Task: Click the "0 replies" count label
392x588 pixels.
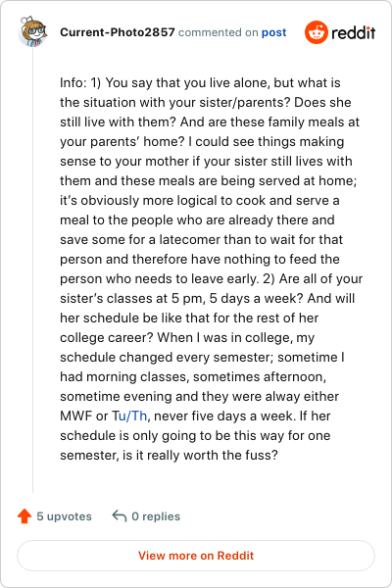Action: pos(156,516)
